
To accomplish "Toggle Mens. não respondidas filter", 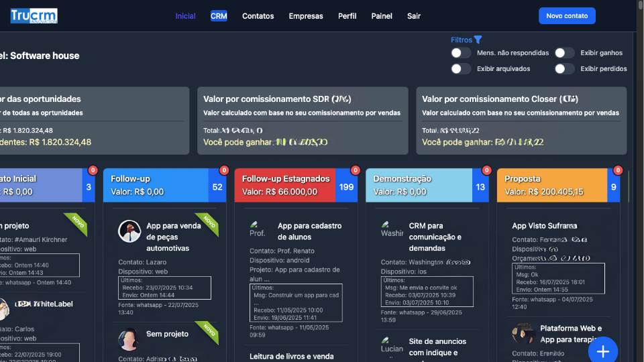I will click(461, 53).
